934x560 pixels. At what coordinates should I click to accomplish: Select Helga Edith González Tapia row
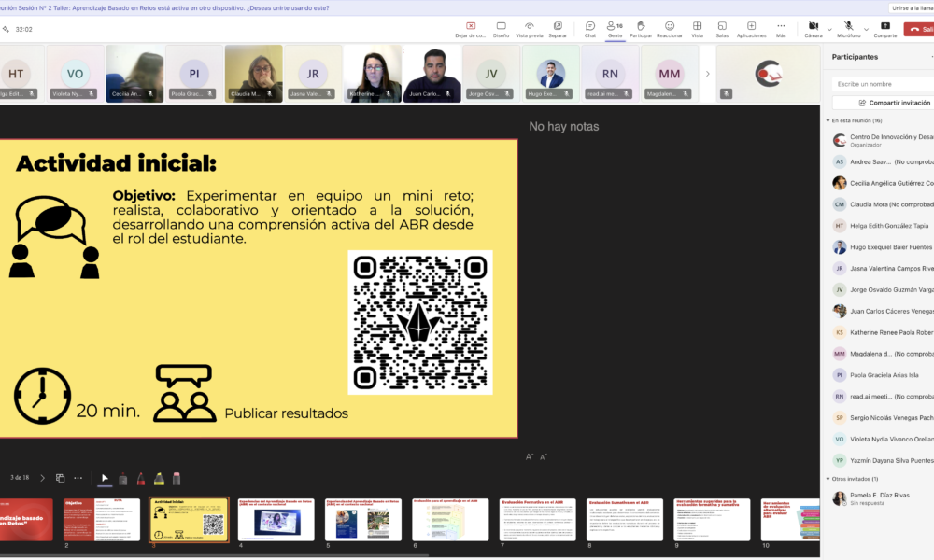(x=883, y=226)
